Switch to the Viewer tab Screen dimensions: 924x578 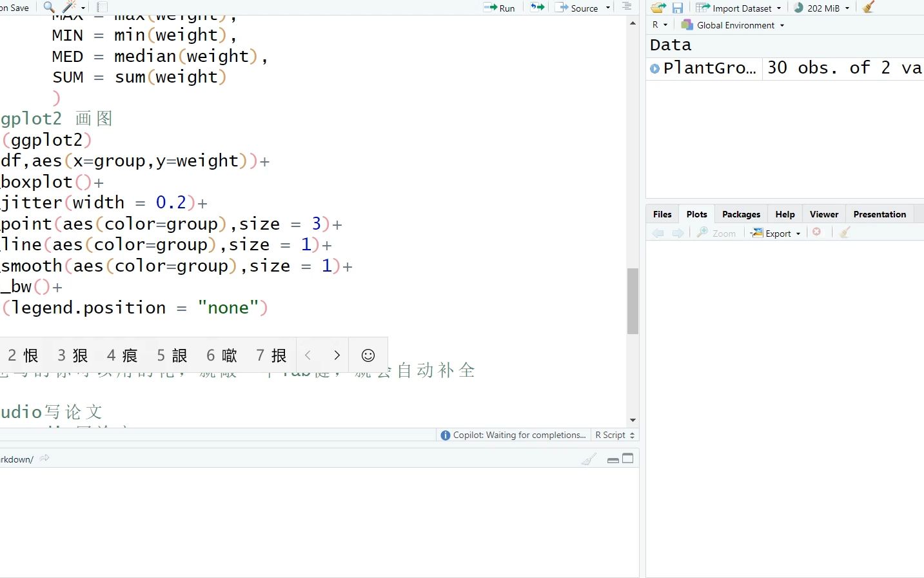(x=824, y=214)
